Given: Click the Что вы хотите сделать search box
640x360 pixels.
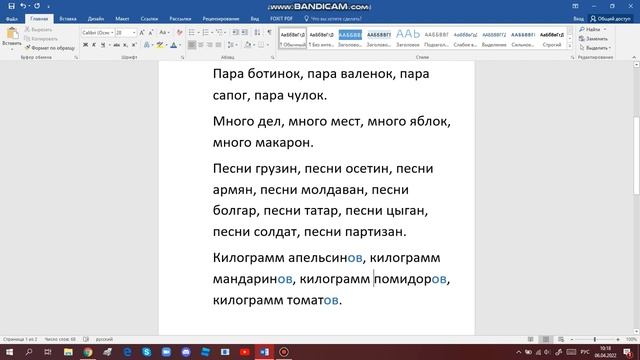Looking at the screenshot, I should pyautogui.click(x=333, y=19).
